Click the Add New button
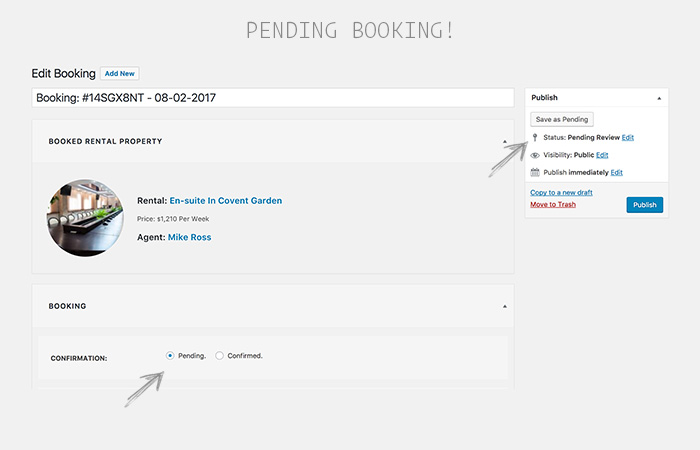The image size is (700, 450). point(120,74)
